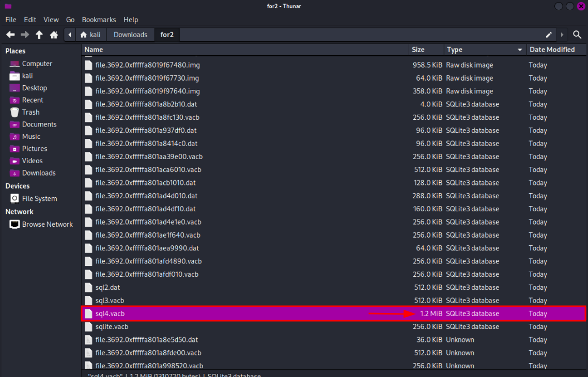Screen dimensions: 588x377
Task: Select file.3692.0xfffffa801aca6010.vacb
Action: click(x=334, y=170)
